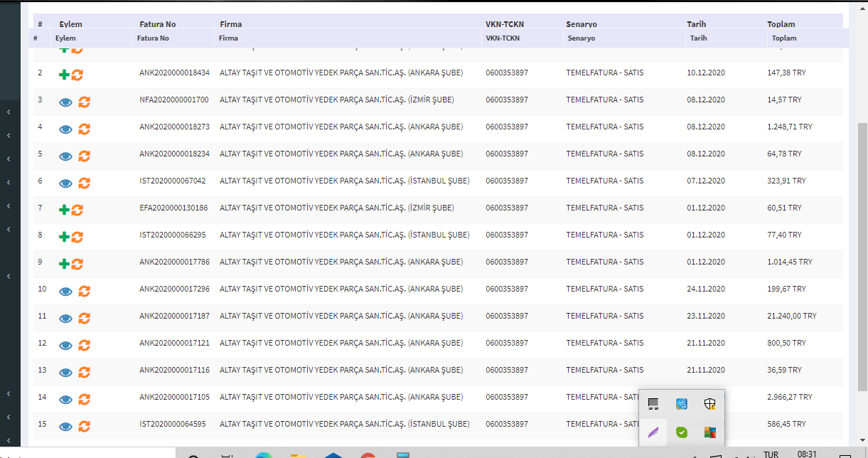Expand the first sidebar chevron on the left

pyautogui.click(x=9, y=112)
